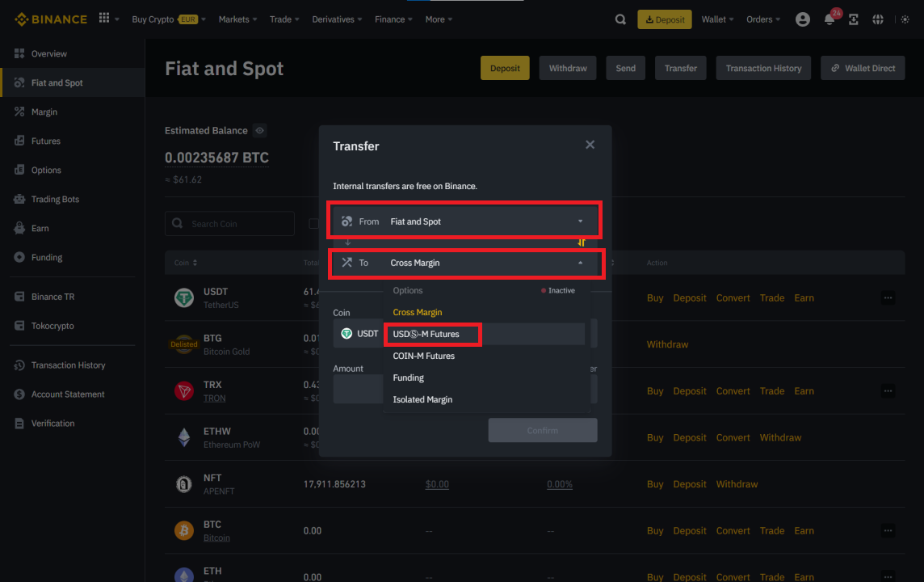The image size is (924, 582).
Task: Expand the Derivatives menu
Action: [337, 19]
